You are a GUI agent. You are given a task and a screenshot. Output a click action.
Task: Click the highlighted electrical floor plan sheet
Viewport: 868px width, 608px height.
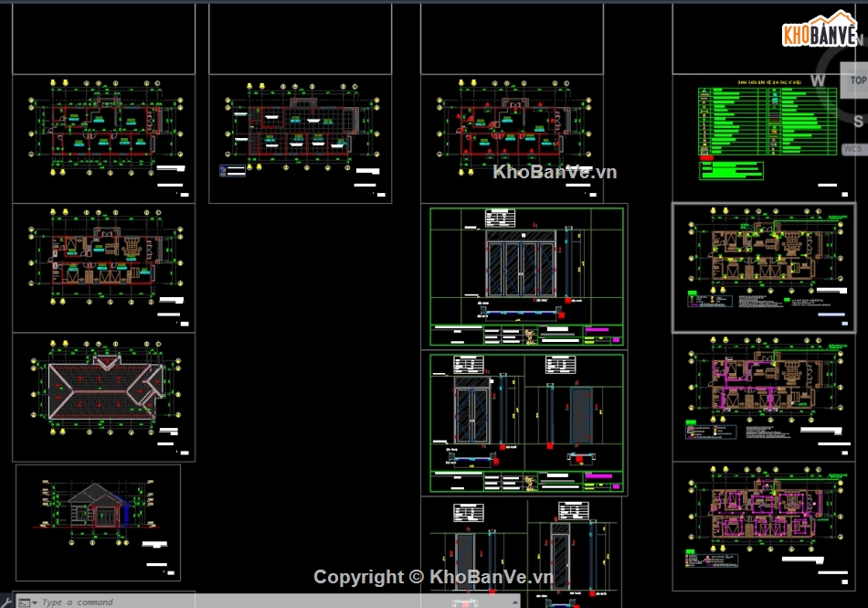[769, 265]
